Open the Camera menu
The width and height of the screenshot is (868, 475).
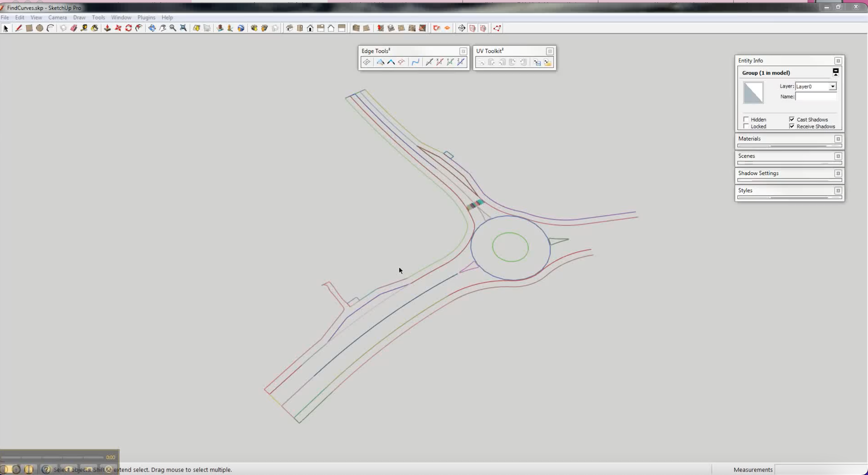57,18
